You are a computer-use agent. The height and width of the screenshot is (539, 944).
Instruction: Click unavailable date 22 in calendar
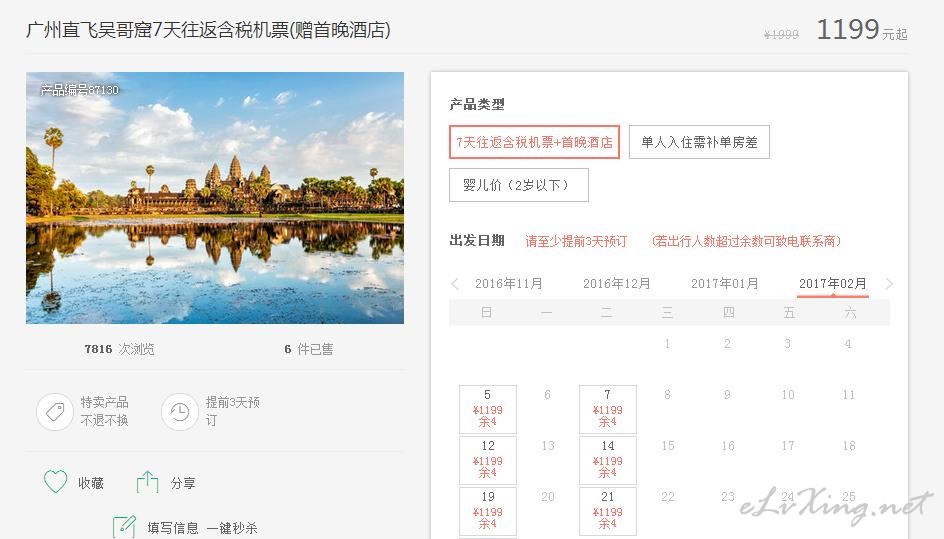point(668,497)
